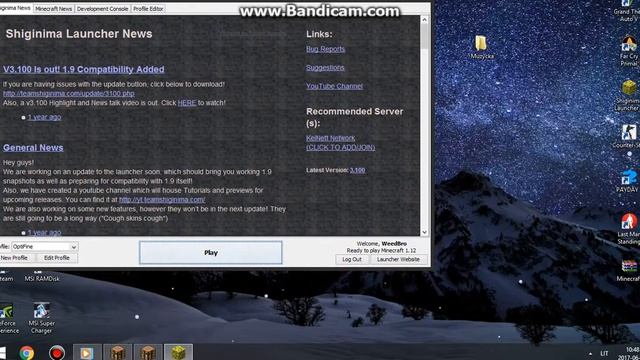Open the media player taskbar icon
The width and height of the screenshot is (640, 360).
pos(87,353)
